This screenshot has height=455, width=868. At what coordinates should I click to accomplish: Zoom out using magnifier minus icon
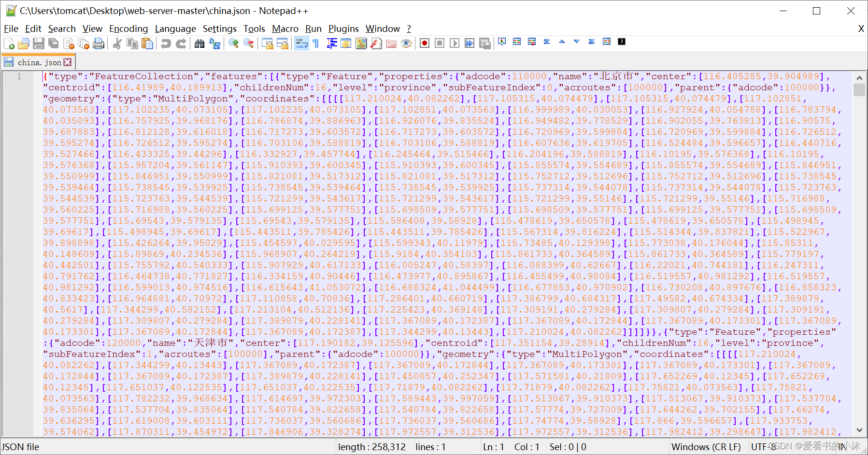tap(248, 43)
